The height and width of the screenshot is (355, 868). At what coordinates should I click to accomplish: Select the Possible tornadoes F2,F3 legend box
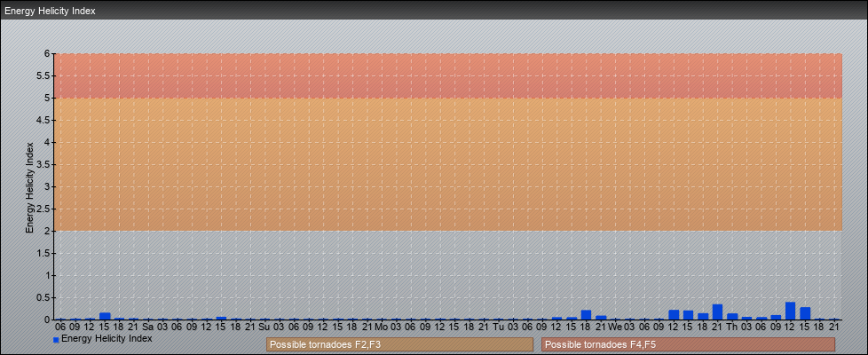tap(399, 344)
